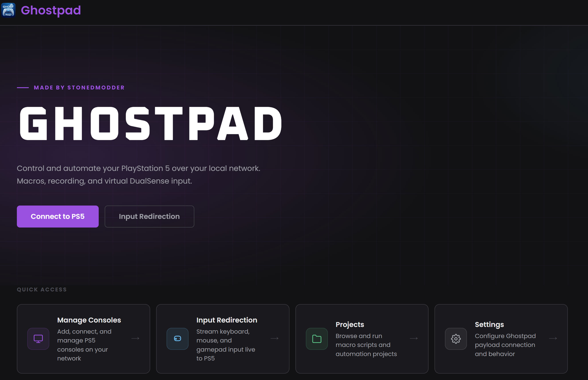This screenshot has width=588, height=380.
Task: Open the Manage Consoles card title
Action: click(x=89, y=320)
